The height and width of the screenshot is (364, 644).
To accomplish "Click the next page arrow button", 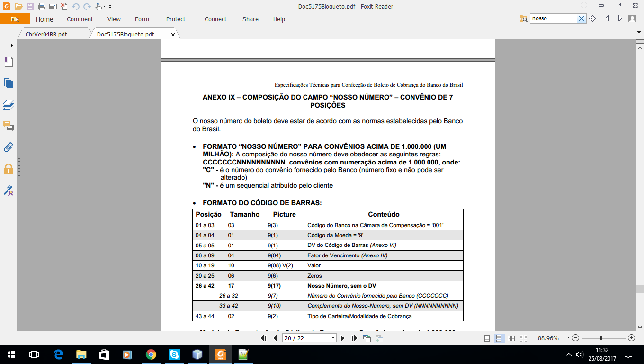I will coord(343,338).
